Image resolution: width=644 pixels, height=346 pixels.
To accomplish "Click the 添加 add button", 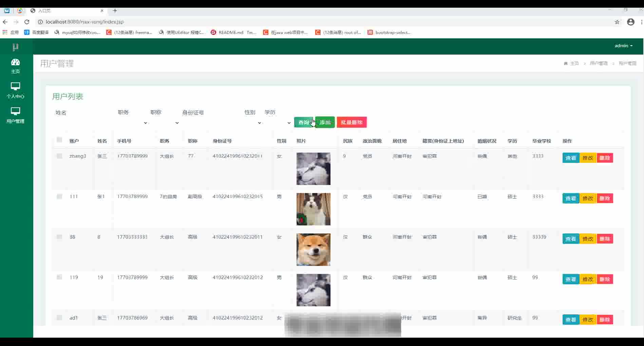I will click(x=325, y=122).
